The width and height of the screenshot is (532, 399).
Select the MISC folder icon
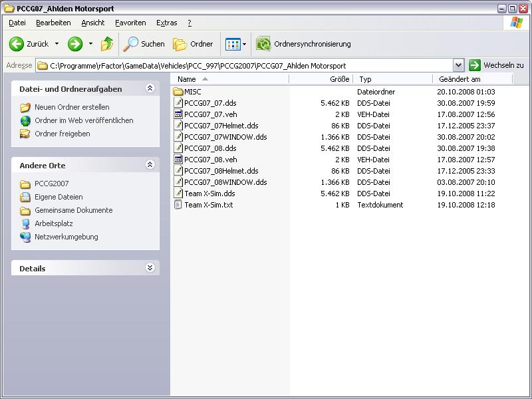(x=178, y=92)
